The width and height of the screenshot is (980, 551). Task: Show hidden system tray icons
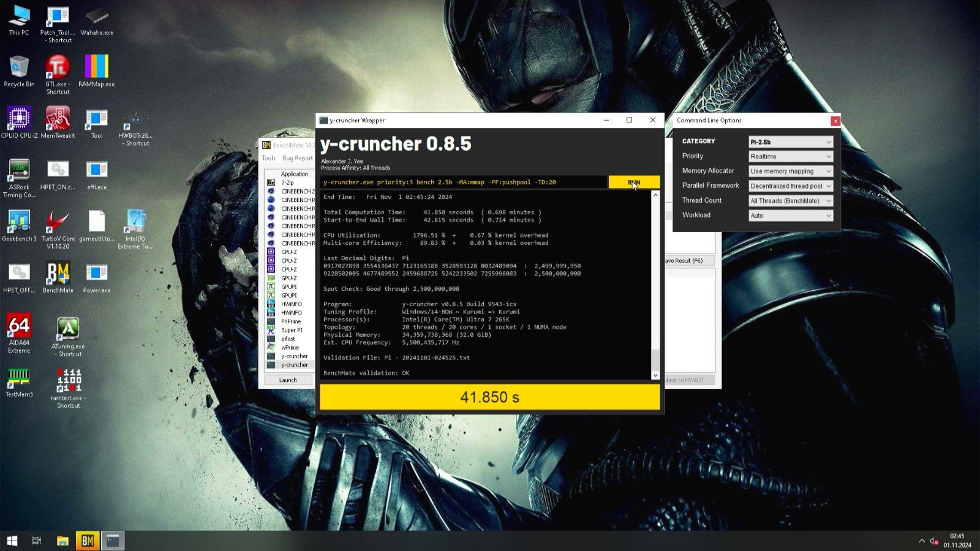click(921, 541)
